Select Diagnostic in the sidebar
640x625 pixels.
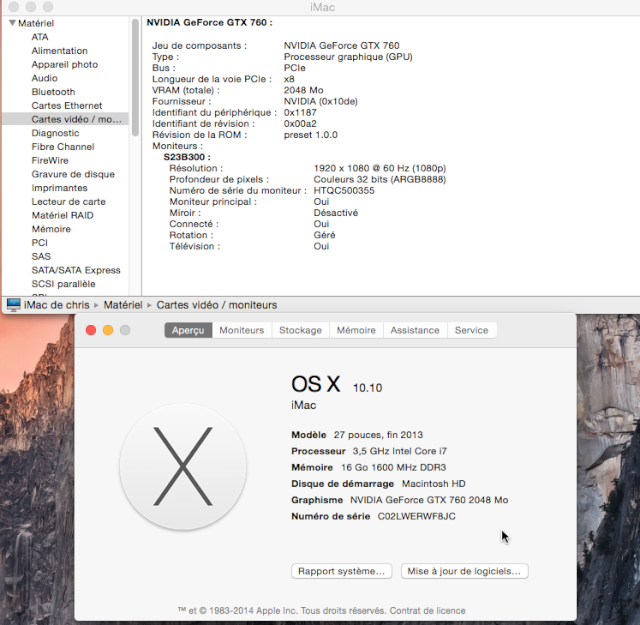[x=55, y=133]
